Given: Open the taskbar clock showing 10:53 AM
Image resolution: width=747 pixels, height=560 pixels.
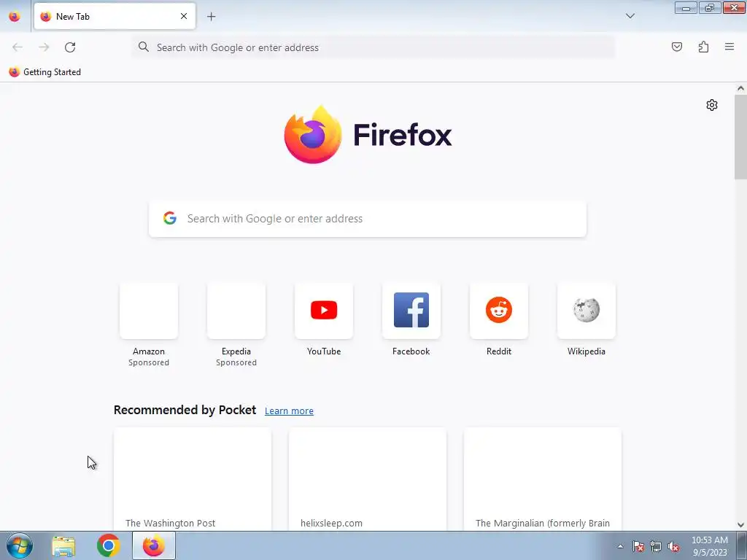Looking at the screenshot, I should [710, 546].
